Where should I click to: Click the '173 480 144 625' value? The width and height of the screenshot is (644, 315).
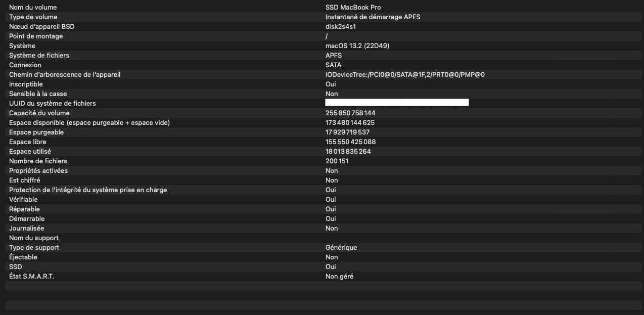(350, 123)
